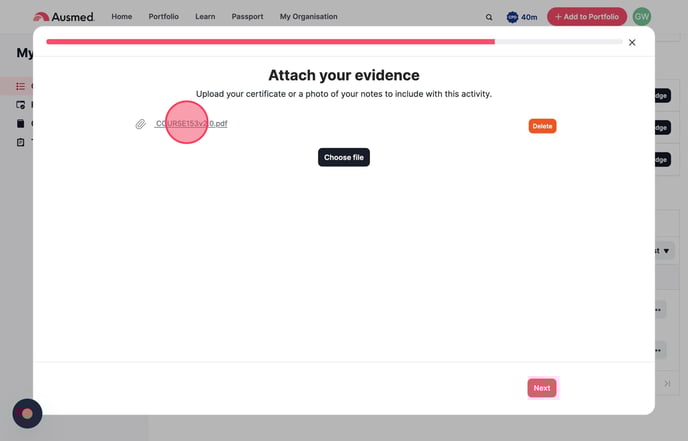Delete the uploaded COURSE153v2.0.pdf file
Screen dimensions: 688x441
542,126
